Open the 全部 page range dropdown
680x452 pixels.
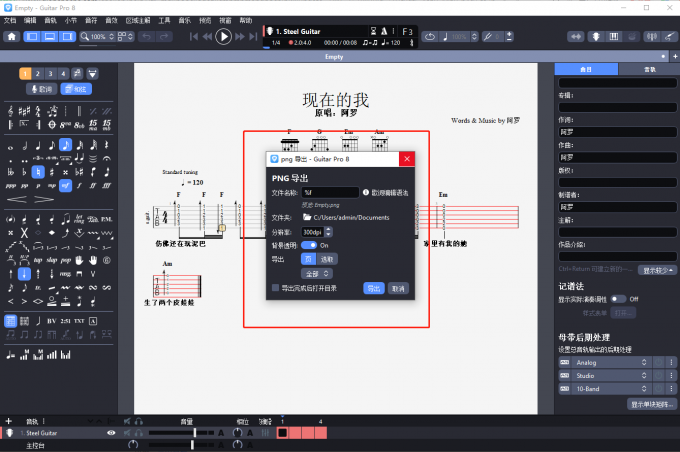pyautogui.click(x=316, y=272)
